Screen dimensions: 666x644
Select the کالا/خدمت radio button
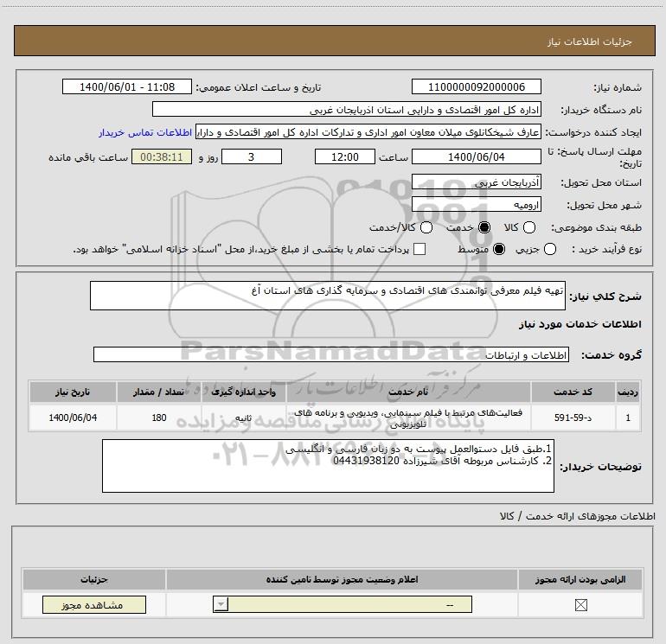[x=426, y=227]
